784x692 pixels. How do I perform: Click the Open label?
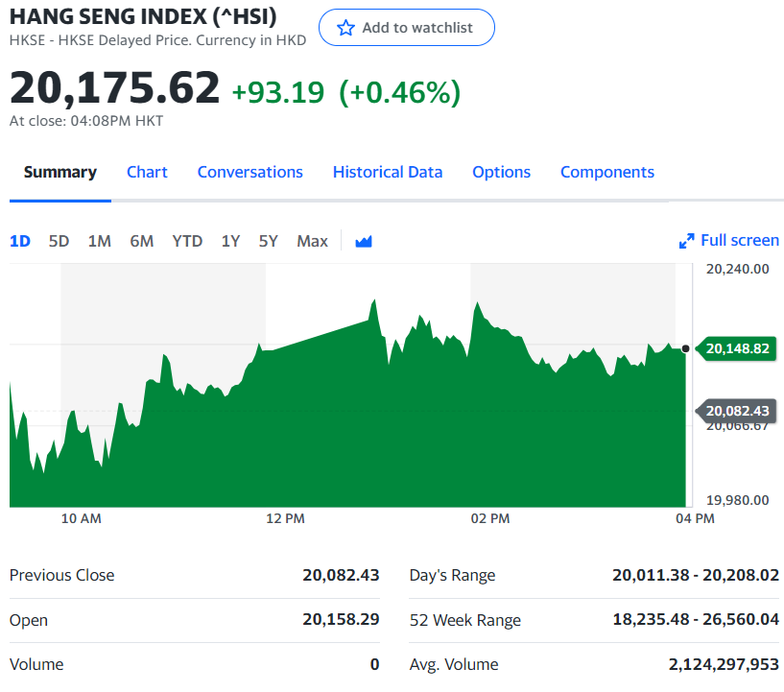pyautogui.click(x=29, y=620)
